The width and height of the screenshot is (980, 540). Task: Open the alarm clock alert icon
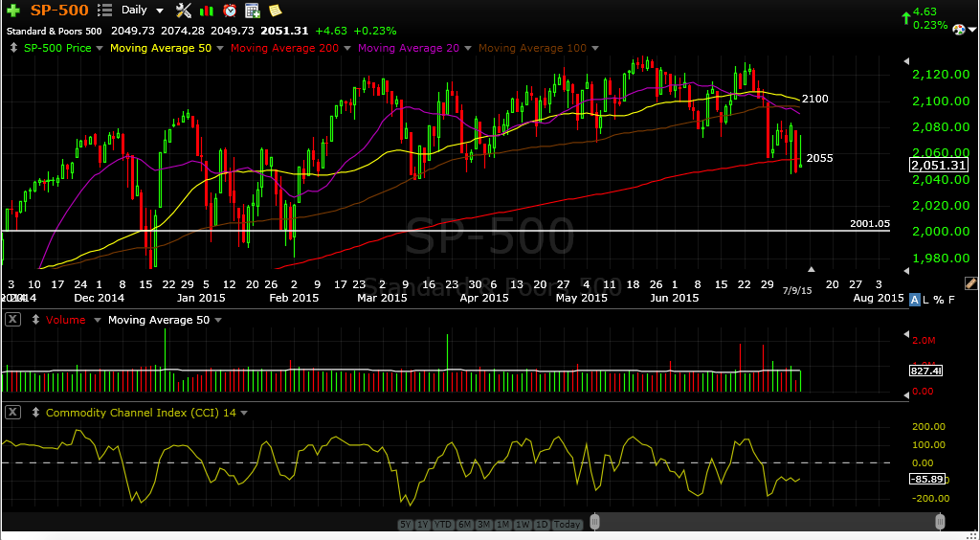[x=230, y=10]
